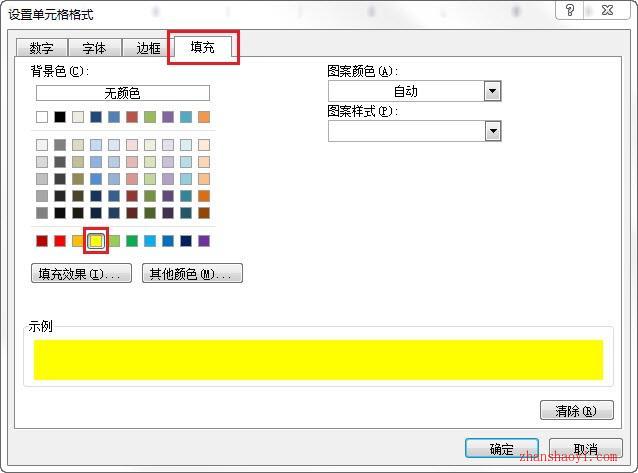Pick the aqua theme row swatch
Viewport: 638px width, 473px height.
point(186,117)
